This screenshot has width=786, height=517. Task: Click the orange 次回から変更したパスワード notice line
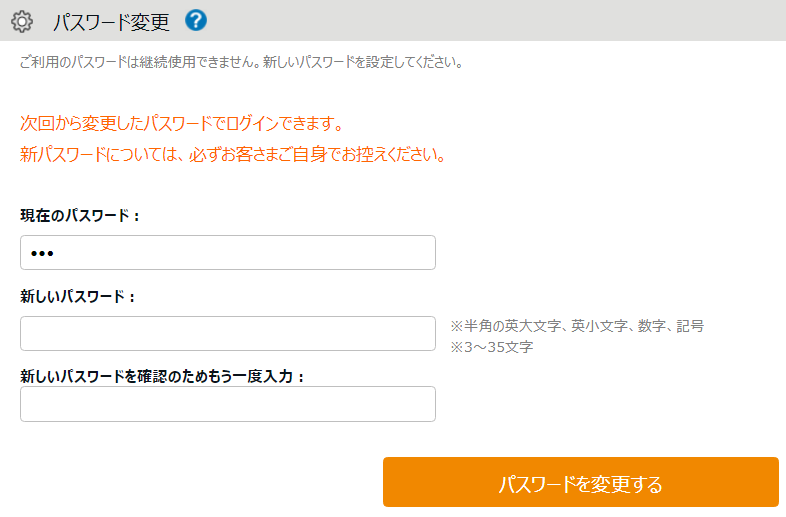click(x=182, y=124)
